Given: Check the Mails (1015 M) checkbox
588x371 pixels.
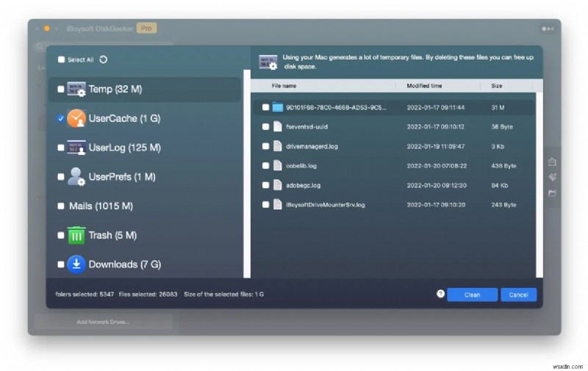Looking at the screenshot, I should (x=61, y=206).
